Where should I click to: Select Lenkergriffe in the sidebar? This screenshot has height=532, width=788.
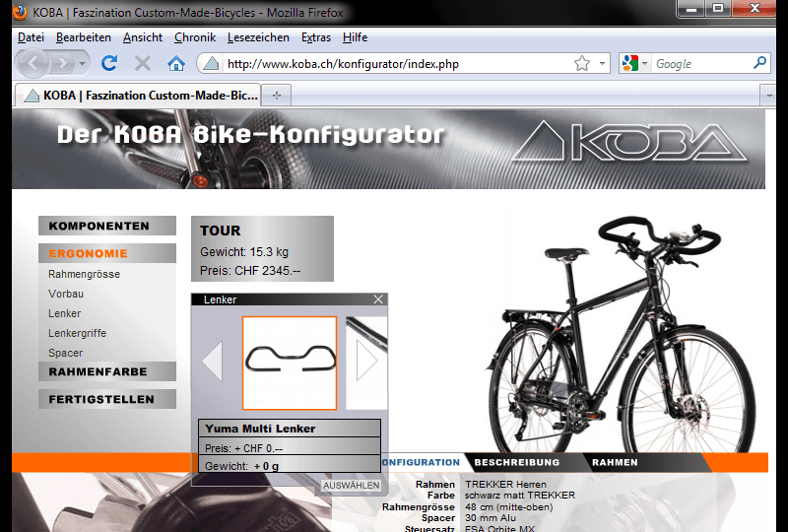(x=77, y=333)
